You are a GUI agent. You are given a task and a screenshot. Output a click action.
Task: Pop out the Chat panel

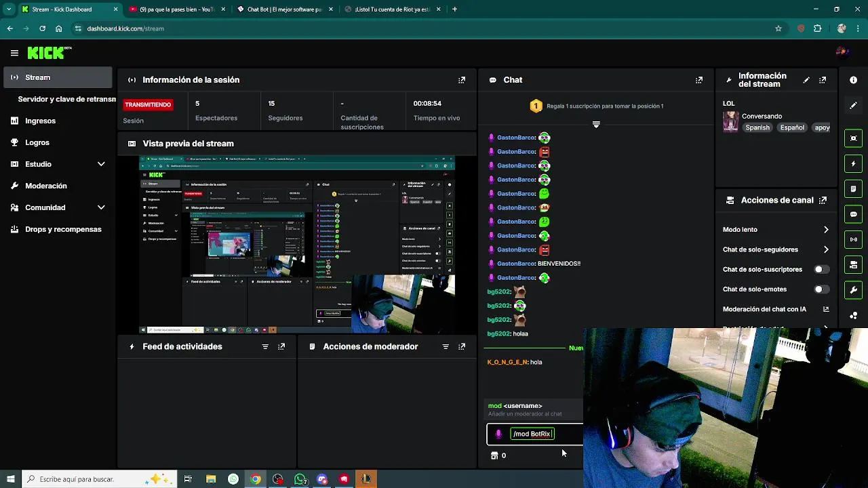click(x=699, y=80)
